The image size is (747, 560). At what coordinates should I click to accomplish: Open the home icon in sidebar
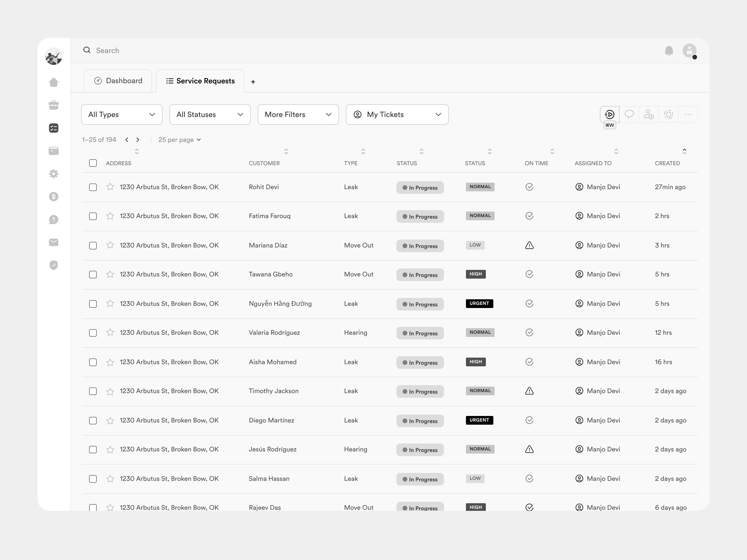click(x=54, y=82)
